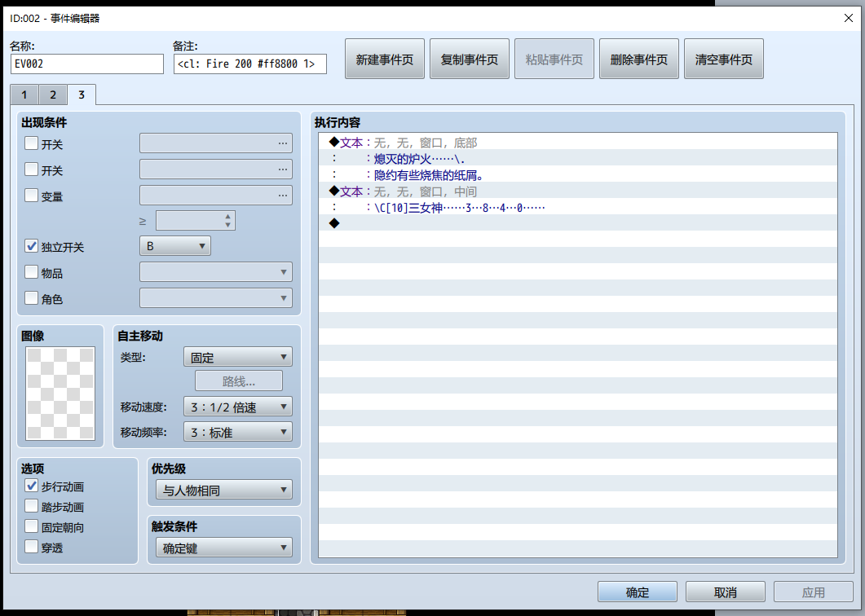The width and height of the screenshot is (865, 616).
Task: Click the 粘贴事件页 button
Action: [554, 59]
